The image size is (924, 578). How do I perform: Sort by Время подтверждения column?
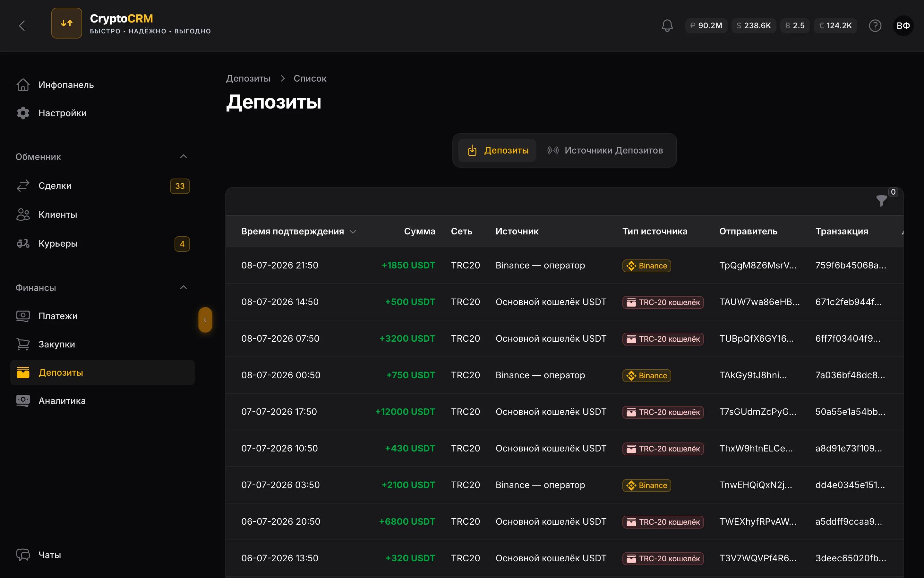coord(299,231)
